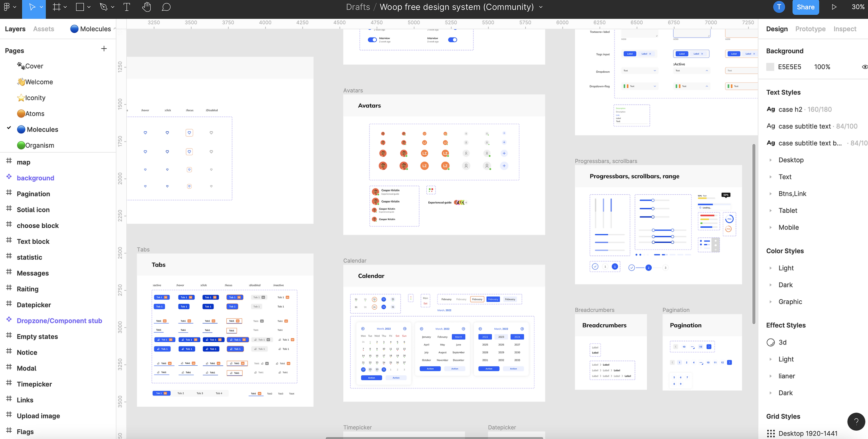Toggle background color visibility eye
The image size is (868, 439).
[x=865, y=67]
